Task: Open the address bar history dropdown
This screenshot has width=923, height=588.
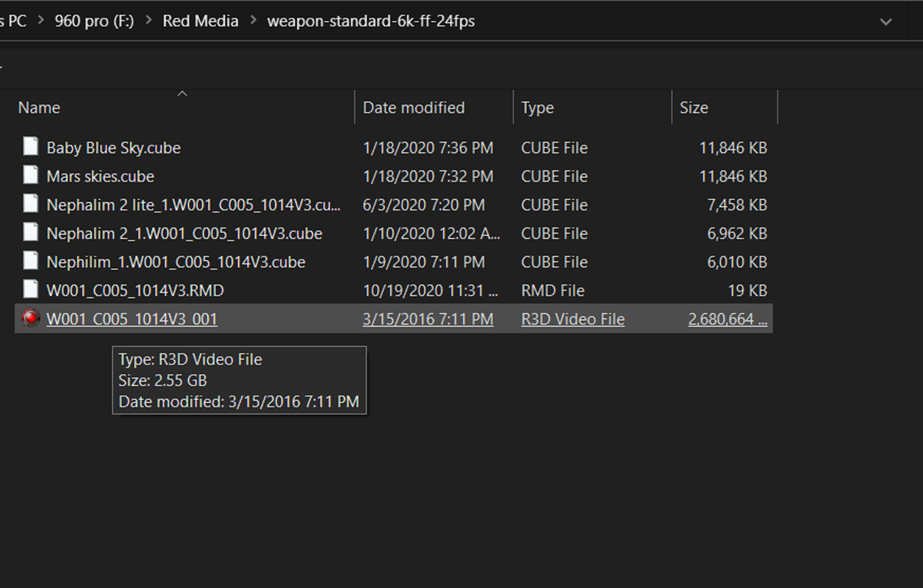Action: point(886,21)
